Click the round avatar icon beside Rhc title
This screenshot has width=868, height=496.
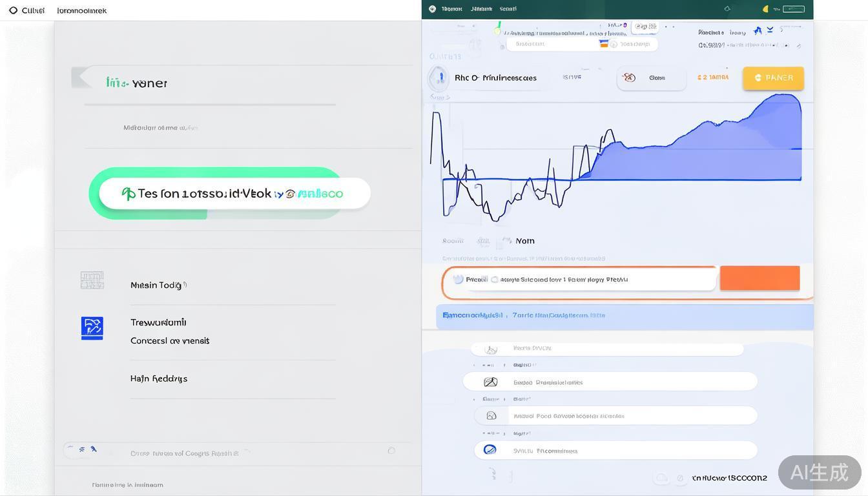click(439, 77)
